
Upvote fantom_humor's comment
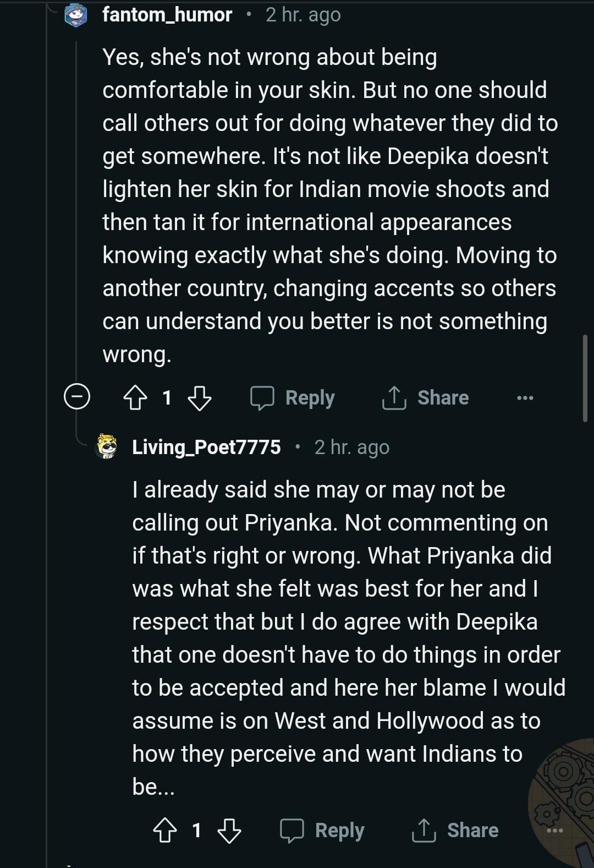click(135, 397)
